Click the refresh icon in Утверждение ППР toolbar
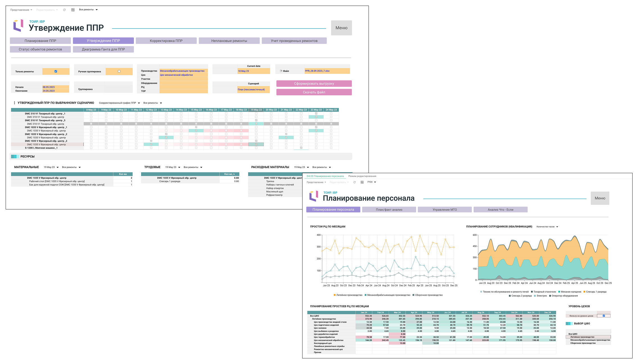Image resolution: width=639 pixels, height=364 pixels. tap(64, 10)
